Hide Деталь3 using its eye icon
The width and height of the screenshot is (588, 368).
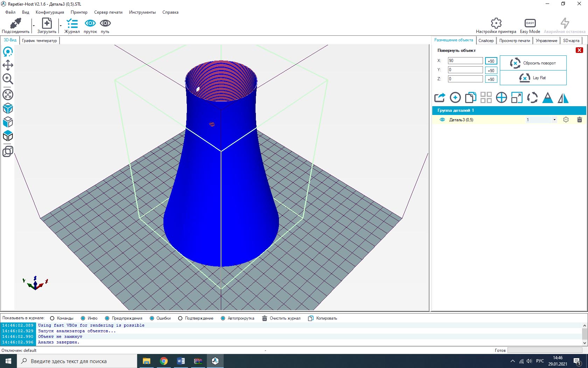pos(442,120)
